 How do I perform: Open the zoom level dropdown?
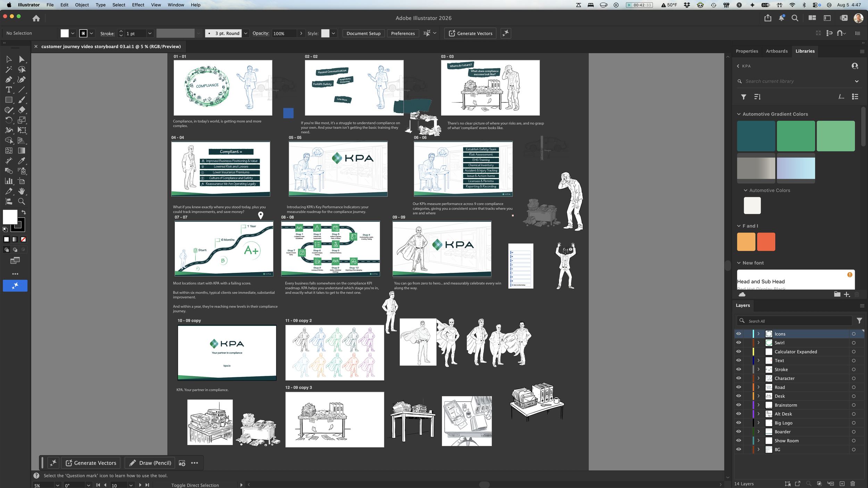click(x=57, y=485)
